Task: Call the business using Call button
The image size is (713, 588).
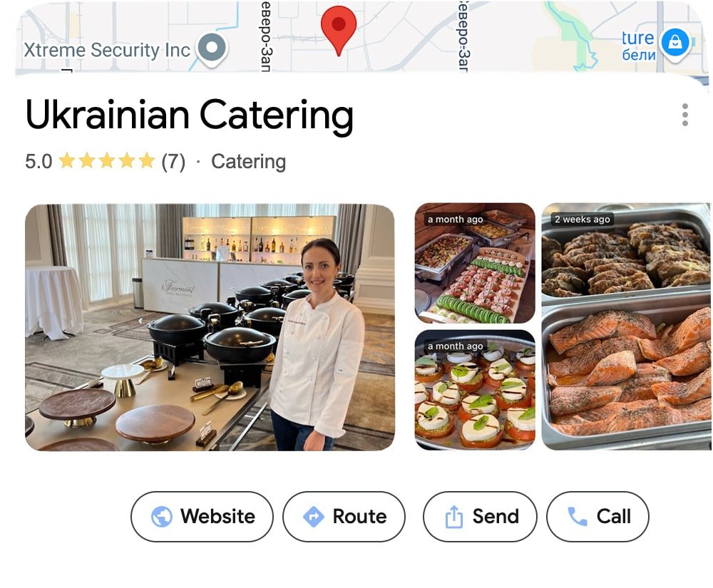Action: point(597,517)
